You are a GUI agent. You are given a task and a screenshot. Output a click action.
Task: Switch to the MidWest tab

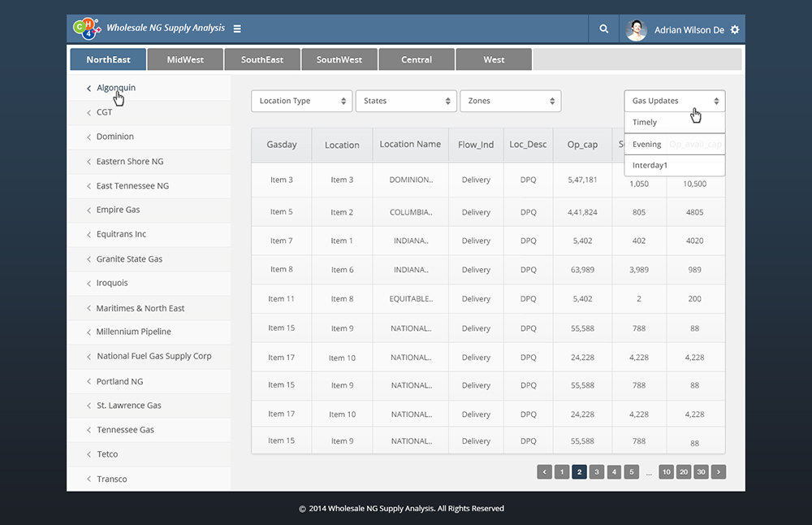pyautogui.click(x=185, y=59)
